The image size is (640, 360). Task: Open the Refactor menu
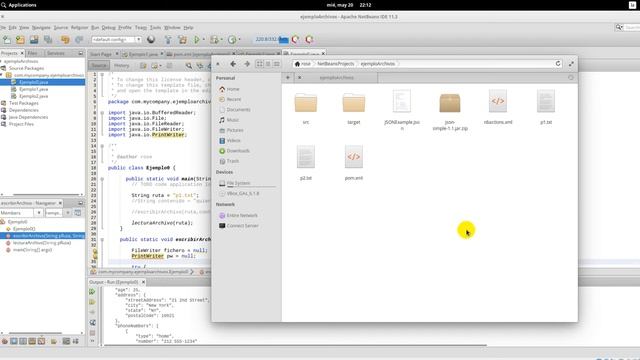[79, 27]
